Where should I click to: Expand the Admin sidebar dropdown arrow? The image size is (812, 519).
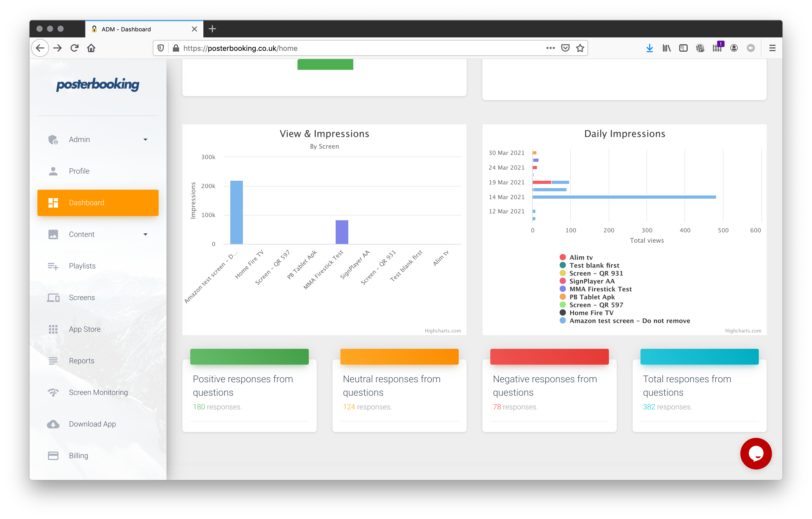(x=145, y=140)
